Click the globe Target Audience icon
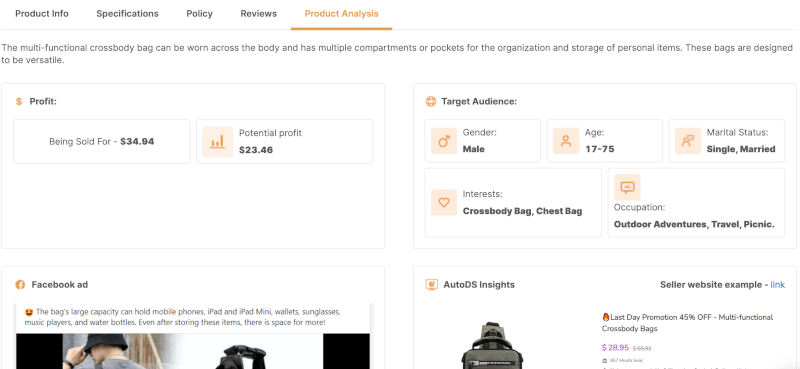 tap(431, 102)
